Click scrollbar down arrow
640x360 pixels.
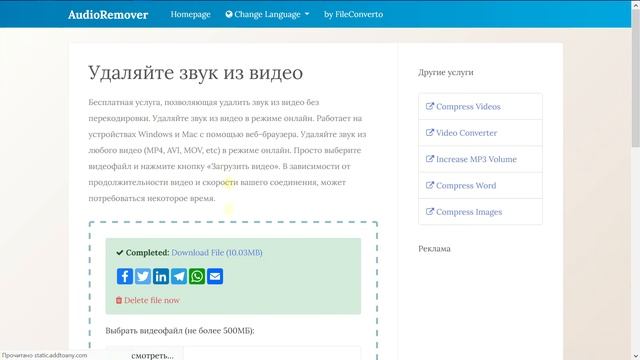point(636,356)
